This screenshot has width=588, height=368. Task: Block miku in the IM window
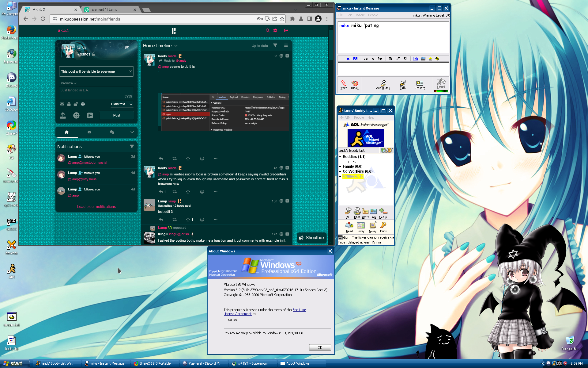click(x=355, y=84)
